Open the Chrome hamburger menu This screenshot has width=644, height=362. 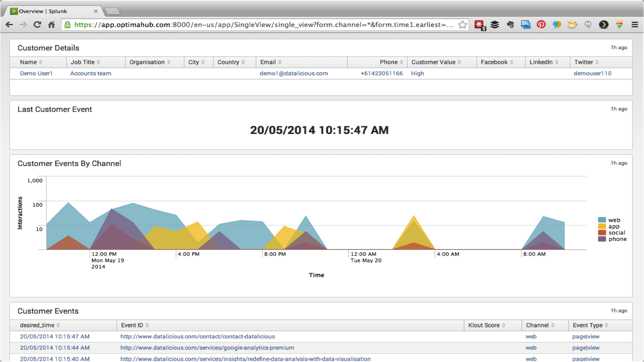click(635, 25)
